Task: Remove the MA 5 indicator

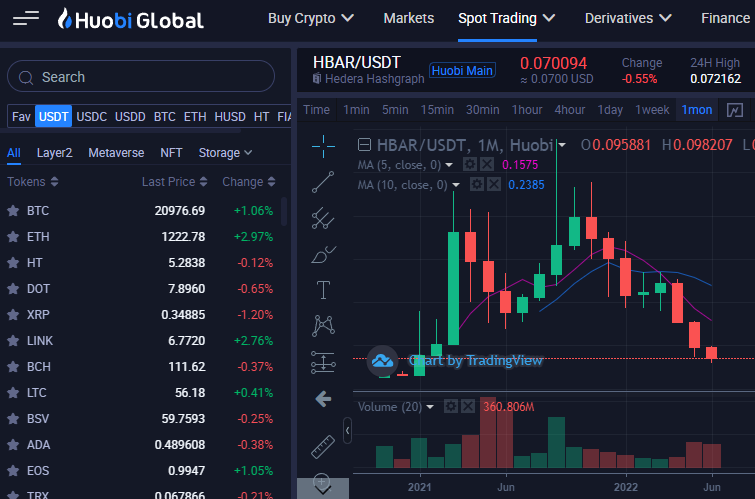Action: 487,165
